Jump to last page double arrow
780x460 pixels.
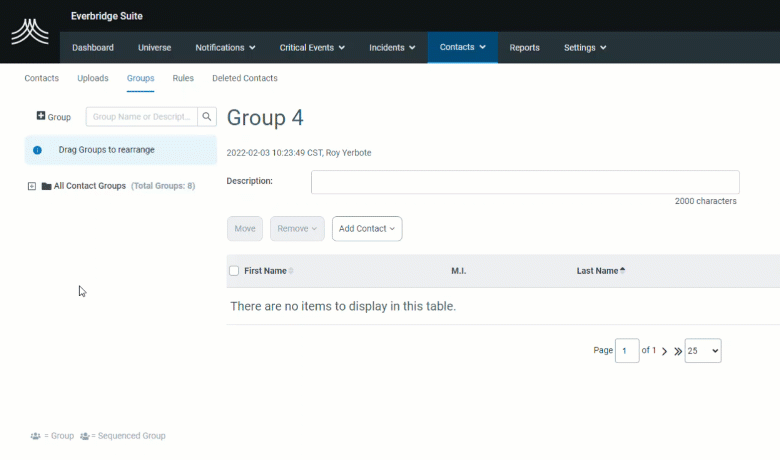677,351
